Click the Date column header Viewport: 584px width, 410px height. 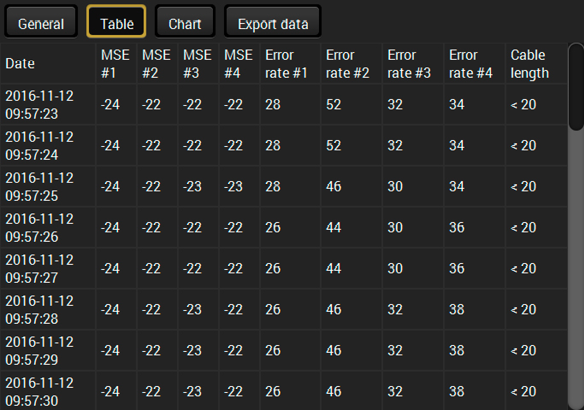point(48,63)
